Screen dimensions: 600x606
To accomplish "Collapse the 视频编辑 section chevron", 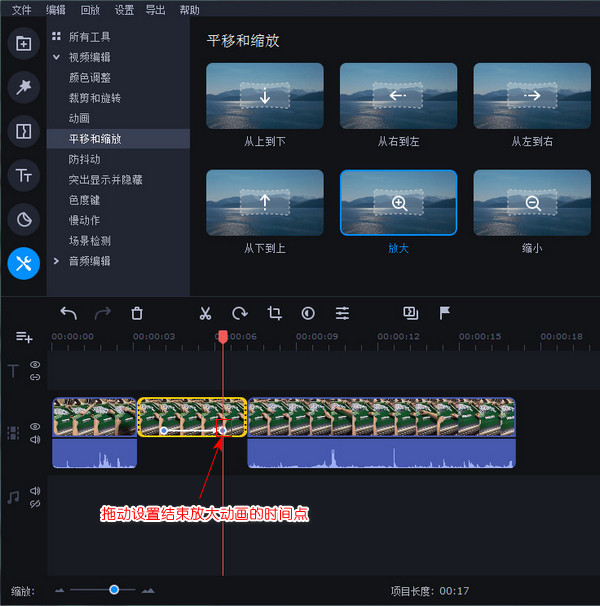I will 56,57.
